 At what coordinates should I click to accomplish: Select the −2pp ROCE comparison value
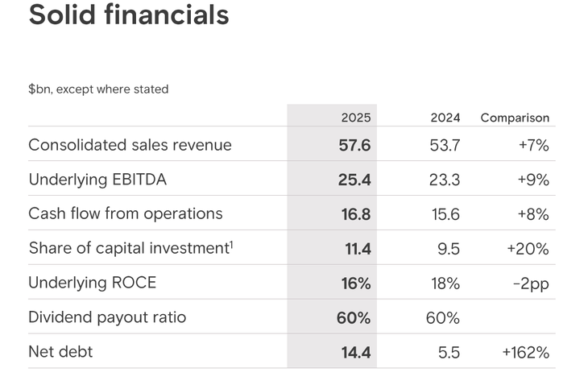[x=530, y=284]
